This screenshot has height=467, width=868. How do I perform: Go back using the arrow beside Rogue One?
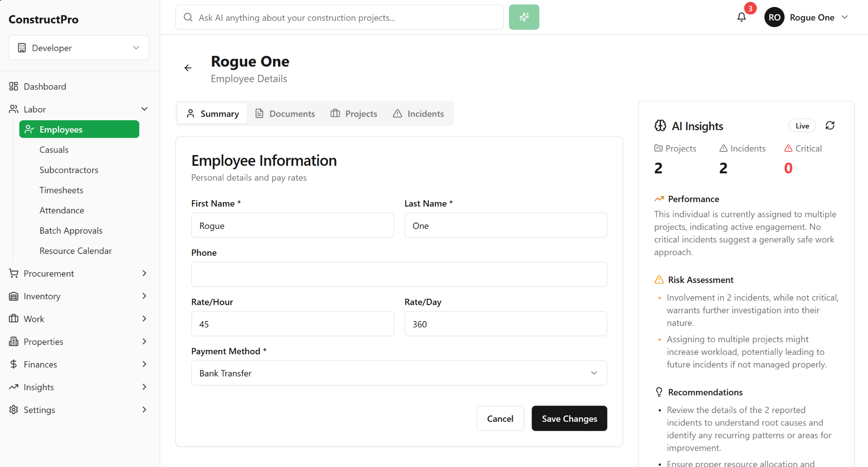[188, 68]
